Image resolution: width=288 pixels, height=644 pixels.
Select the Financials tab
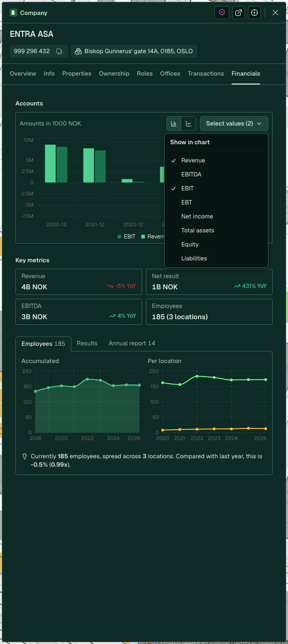246,74
